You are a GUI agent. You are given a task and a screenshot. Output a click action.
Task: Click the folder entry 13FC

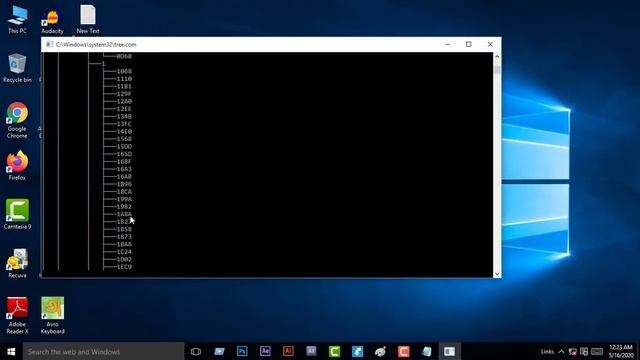(x=124, y=124)
